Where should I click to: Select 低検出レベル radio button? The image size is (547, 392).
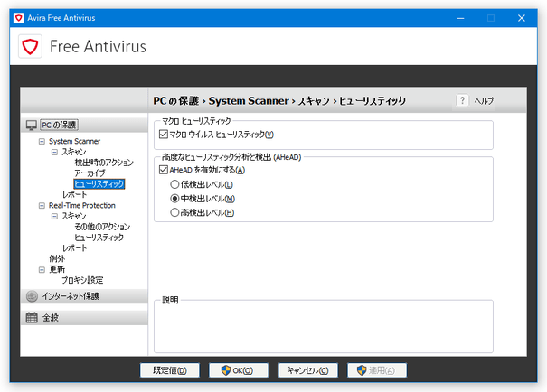click(x=174, y=184)
